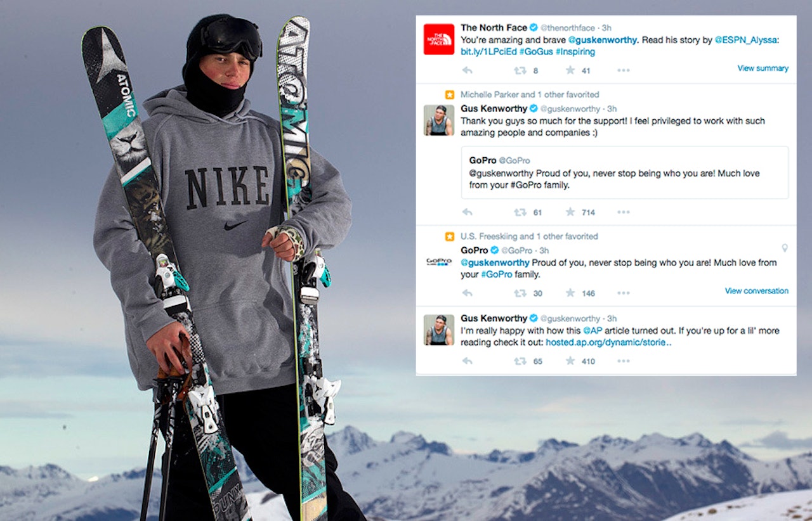The height and width of the screenshot is (521, 812).
Task: Click orange star beside 'Michelle Parker and 1 other favorited'
Action: (449, 94)
